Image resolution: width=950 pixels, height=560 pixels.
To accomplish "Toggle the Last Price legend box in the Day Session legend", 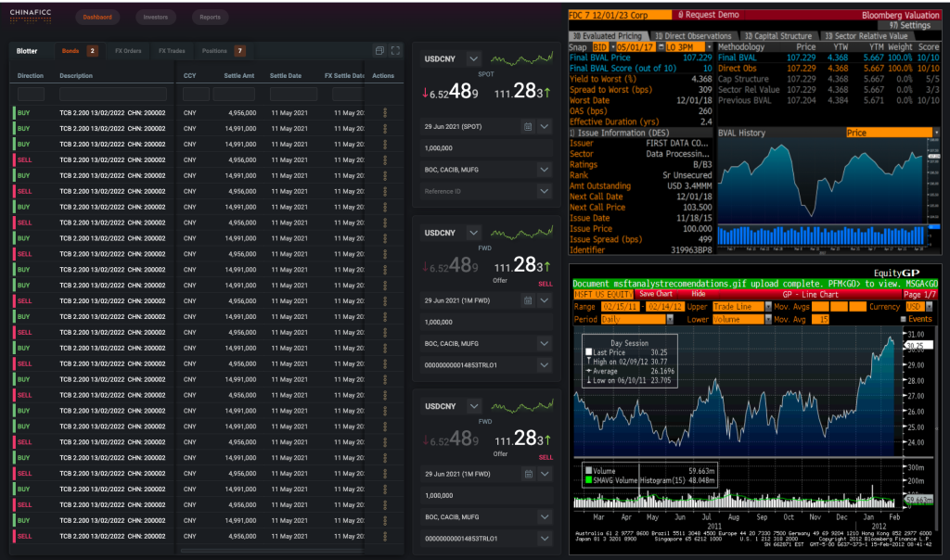I will [588, 351].
